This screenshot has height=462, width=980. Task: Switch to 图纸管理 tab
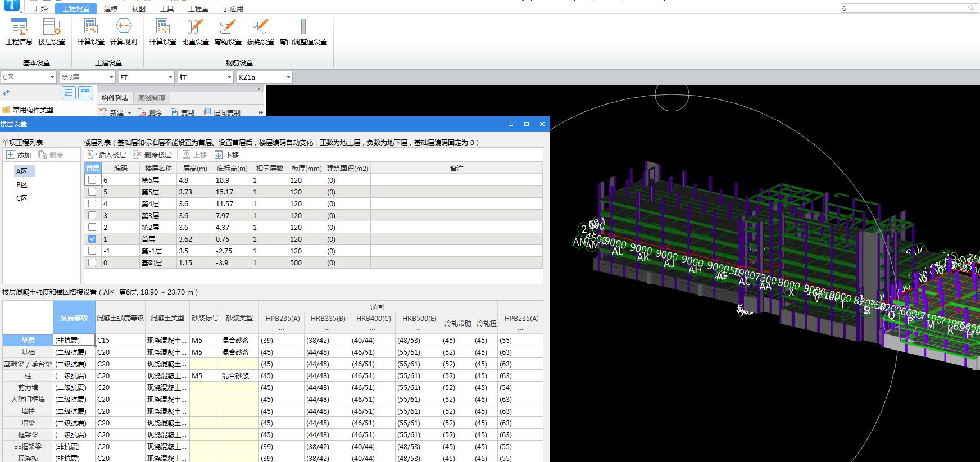pyautogui.click(x=152, y=98)
